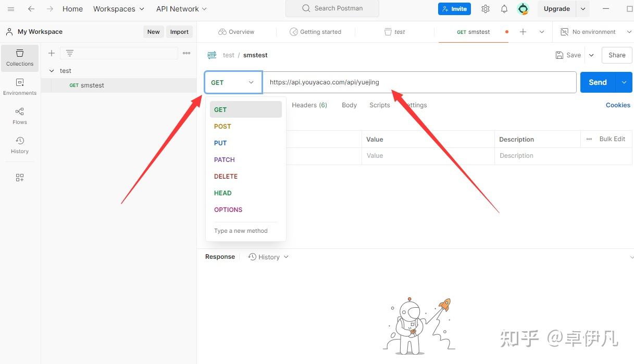Click the Share button
634x364 pixels.
tap(617, 55)
